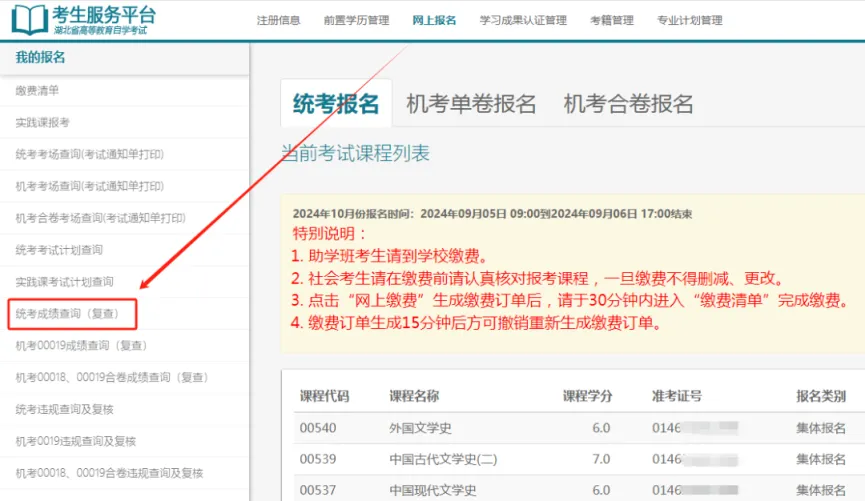Click the highlighted 统考成绩查询（复查） link
Viewport: 865px width, 501px height.
[67, 314]
